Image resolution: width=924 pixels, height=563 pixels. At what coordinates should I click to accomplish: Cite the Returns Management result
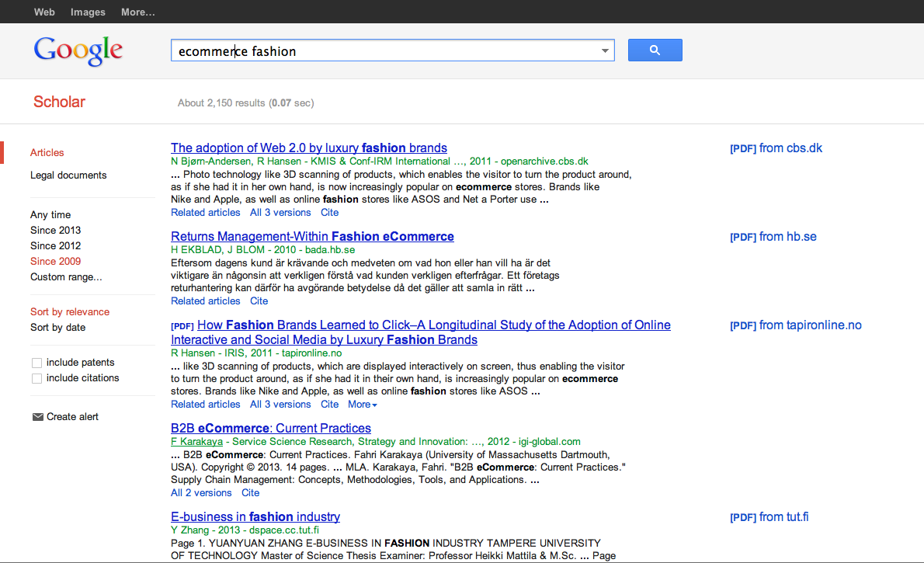[259, 301]
